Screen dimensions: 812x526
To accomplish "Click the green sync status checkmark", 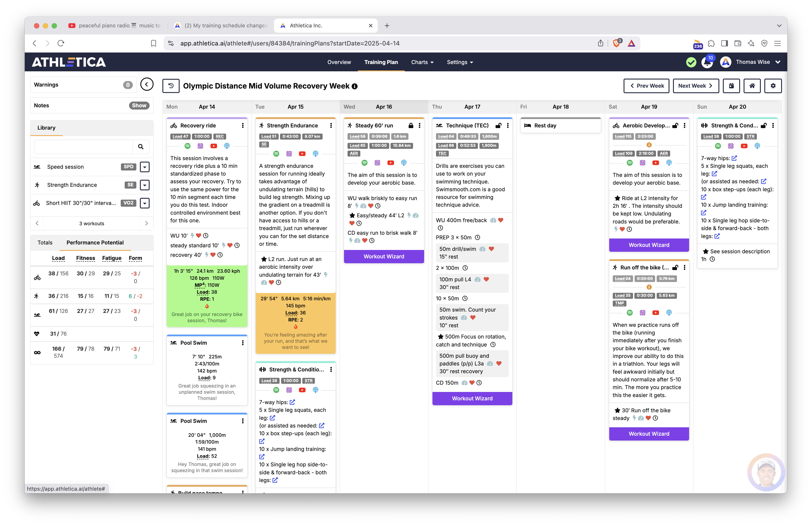I will pyautogui.click(x=691, y=62).
